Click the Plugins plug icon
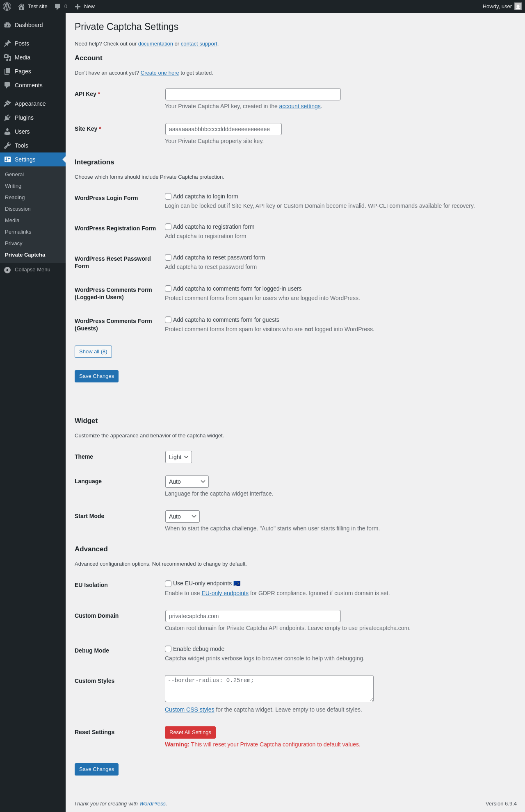Screen dimensions: 525x812 point(7,118)
